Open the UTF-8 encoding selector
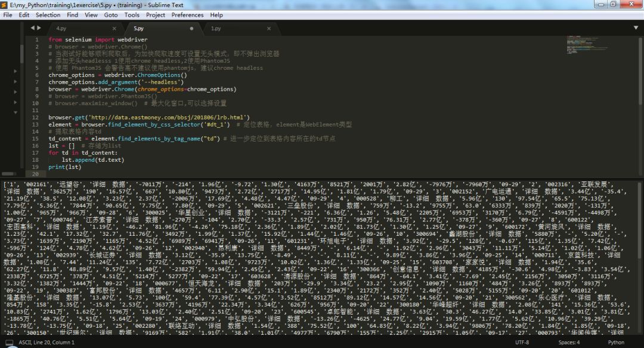 click(522, 343)
